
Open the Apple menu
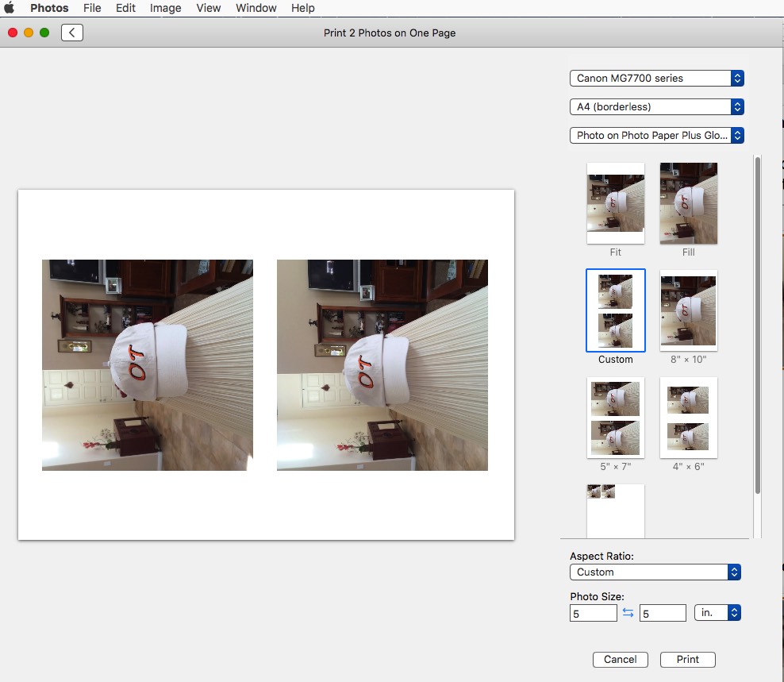pos(10,8)
